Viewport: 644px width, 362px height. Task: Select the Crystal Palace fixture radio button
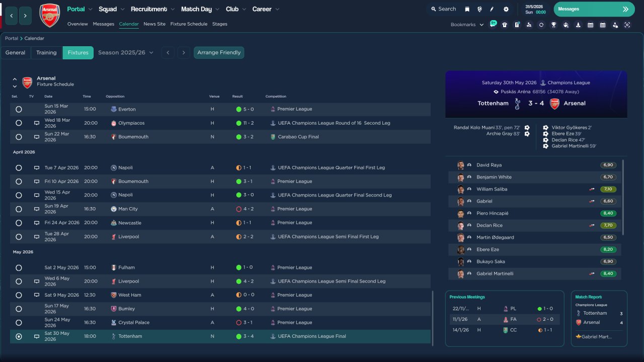pyautogui.click(x=19, y=323)
